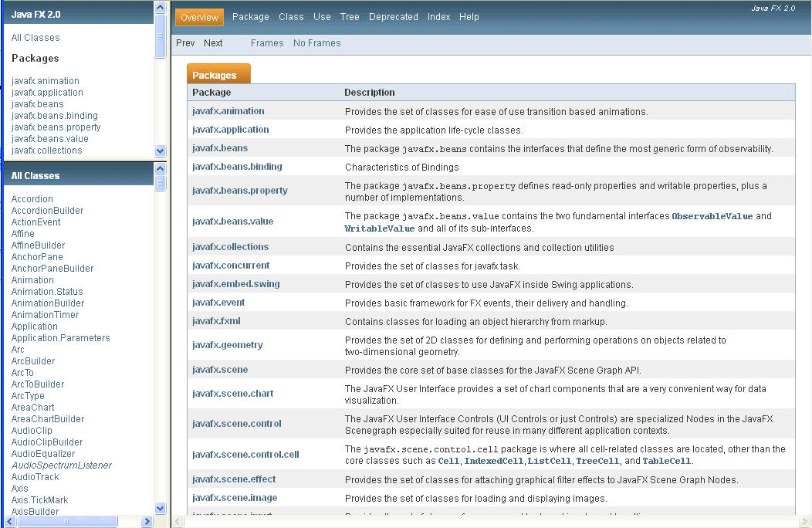Switch to the Tree view tab
The height and width of the screenshot is (528, 812).
pyautogui.click(x=350, y=16)
